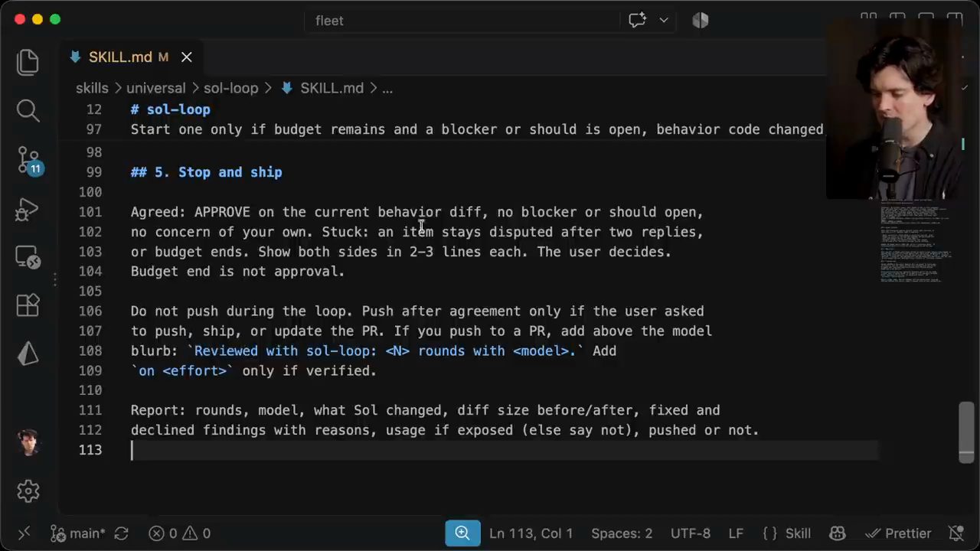Image resolution: width=980 pixels, height=551 pixels.
Task: Click the zoom magnifier status item
Action: click(x=462, y=533)
